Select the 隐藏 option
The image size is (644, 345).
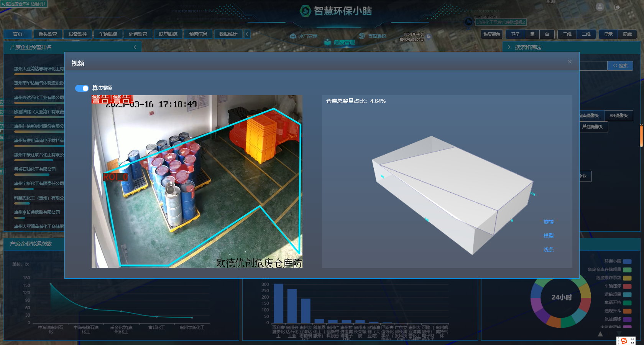[628, 34]
